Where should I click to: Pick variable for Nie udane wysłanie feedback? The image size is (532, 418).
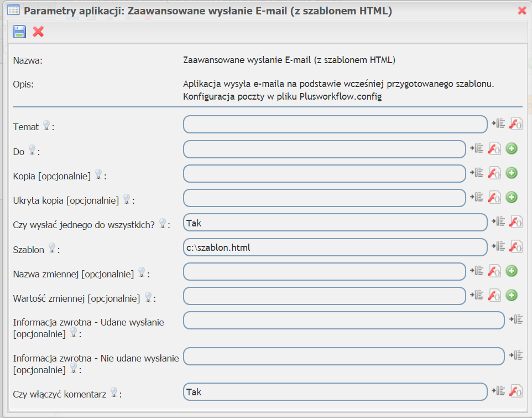[x=516, y=355]
